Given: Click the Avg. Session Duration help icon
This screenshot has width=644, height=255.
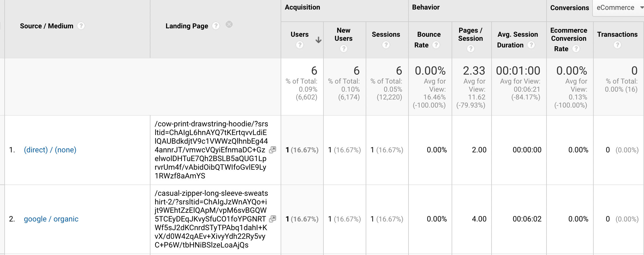Looking at the screenshot, I should (531, 45).
